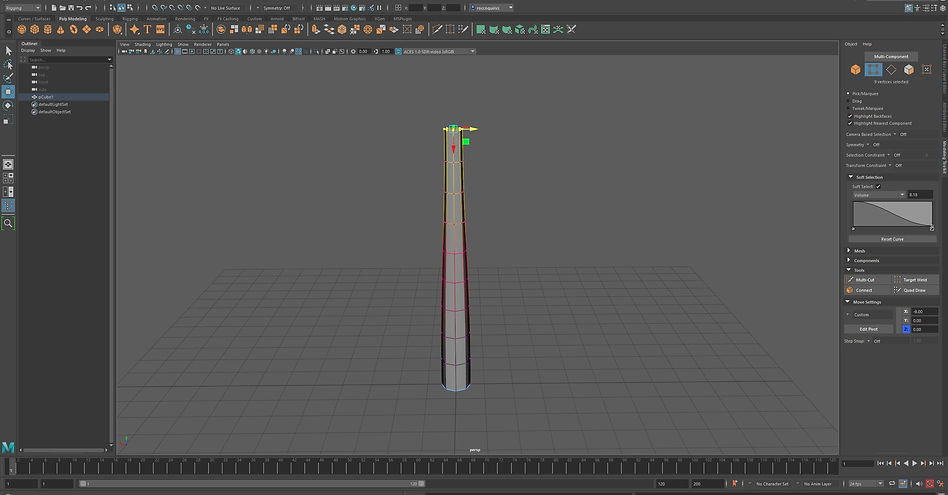948x495 pixels.
Task: Open the Volume falloff mode dropdown
Action: [x=878, y=195]
